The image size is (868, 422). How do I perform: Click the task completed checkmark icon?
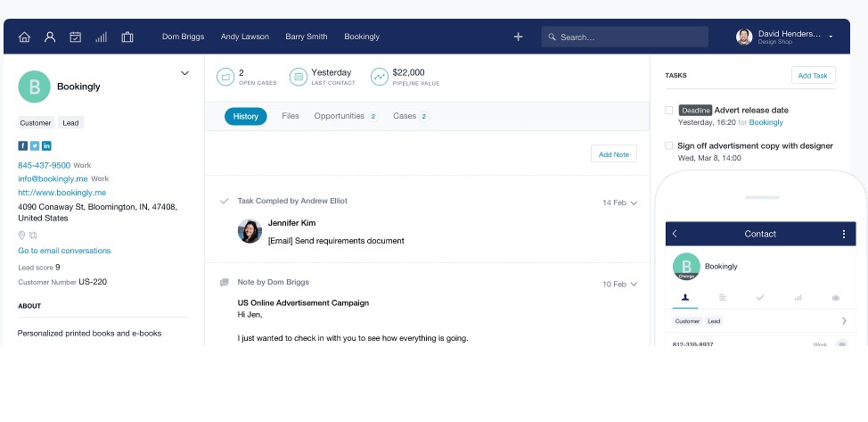click(225, 201)
